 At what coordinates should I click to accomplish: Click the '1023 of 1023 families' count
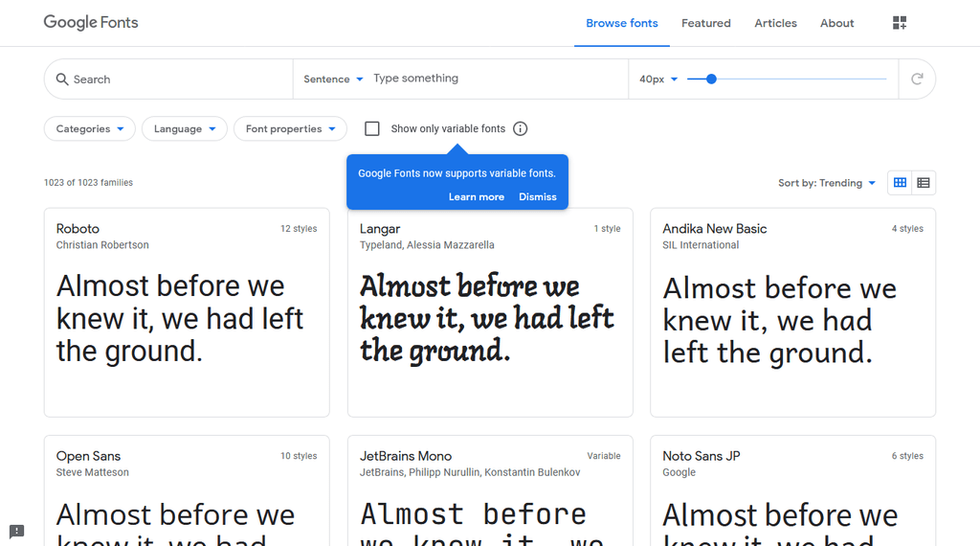[x=88, y=183]
